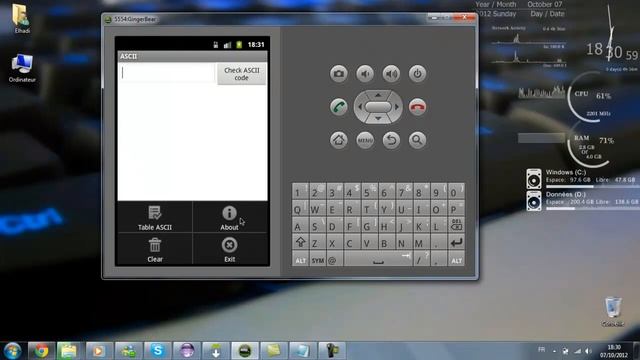Tap the Check ASCII code button

click(242, 74)
